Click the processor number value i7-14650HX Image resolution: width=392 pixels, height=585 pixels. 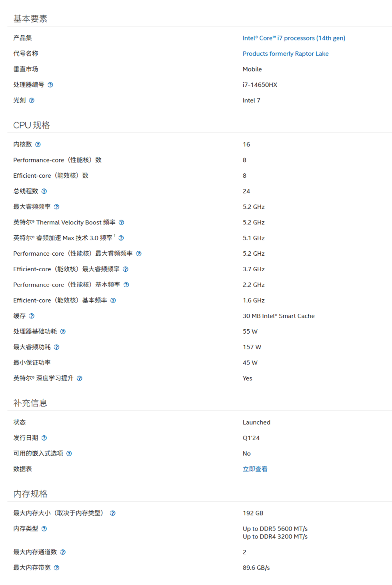tap(260, 85)
